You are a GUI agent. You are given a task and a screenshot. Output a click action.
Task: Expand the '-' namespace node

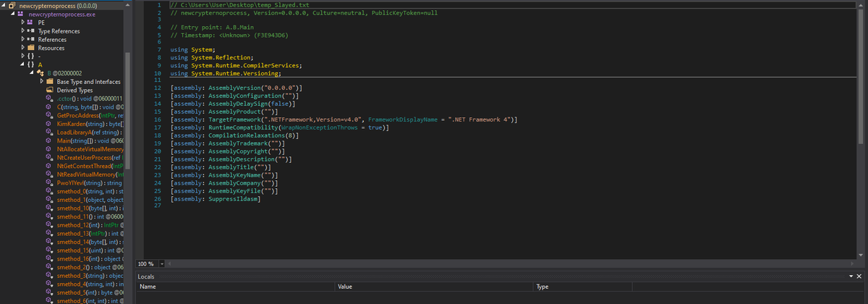click(22, 56)
